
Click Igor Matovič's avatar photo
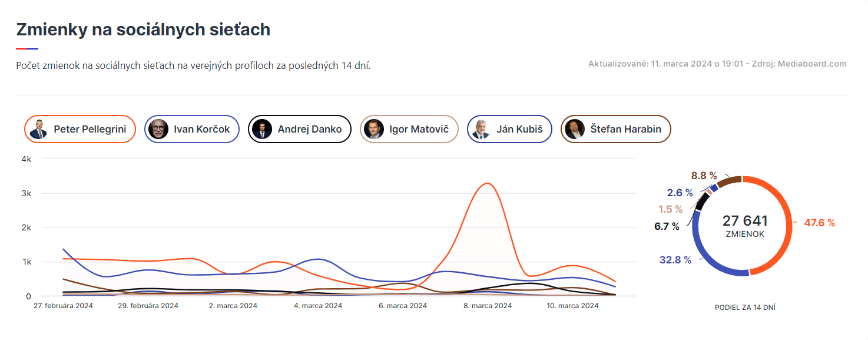(374, 129)
